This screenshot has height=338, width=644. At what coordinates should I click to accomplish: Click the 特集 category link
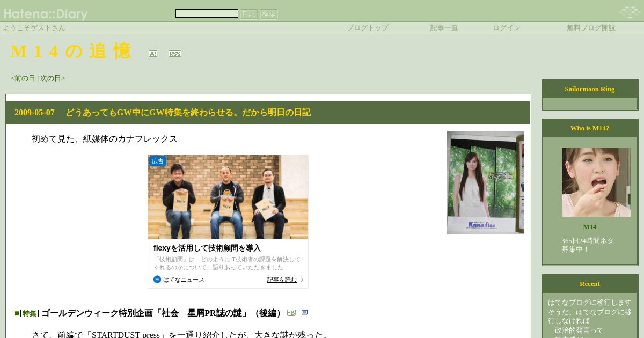30,313
